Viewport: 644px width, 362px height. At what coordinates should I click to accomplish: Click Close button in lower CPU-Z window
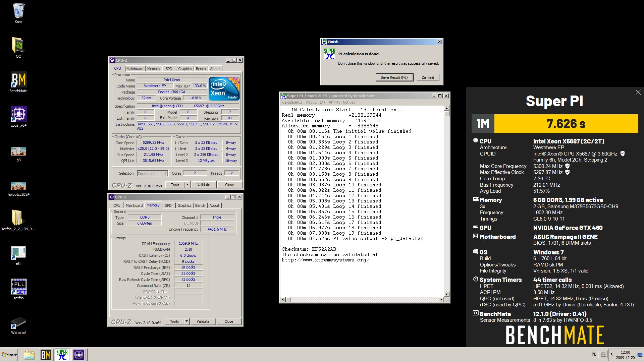click(x=229, y=322)
